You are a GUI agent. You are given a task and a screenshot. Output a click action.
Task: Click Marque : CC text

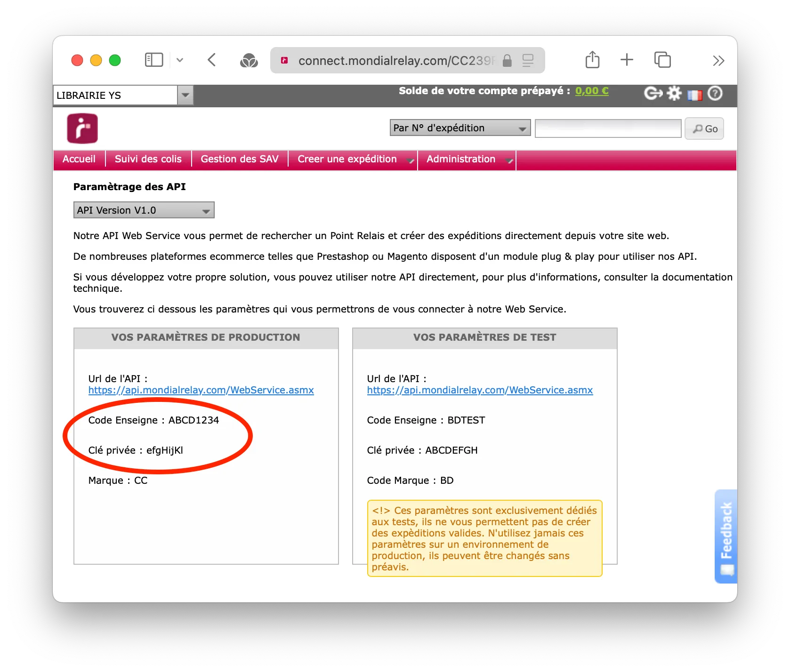(118, 480)
